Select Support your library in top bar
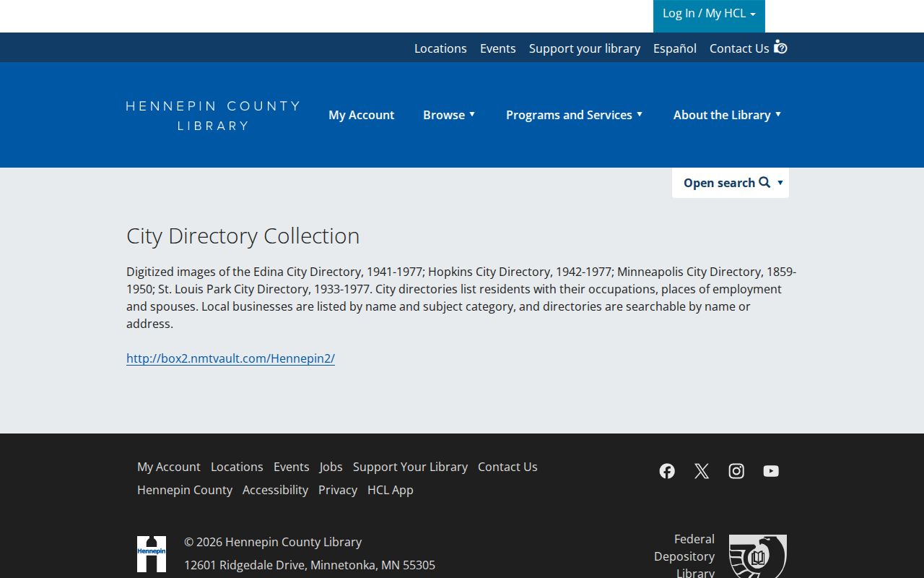Image resolution: width=924 pixels, height=578 pixels. click(x=585, y=48)
